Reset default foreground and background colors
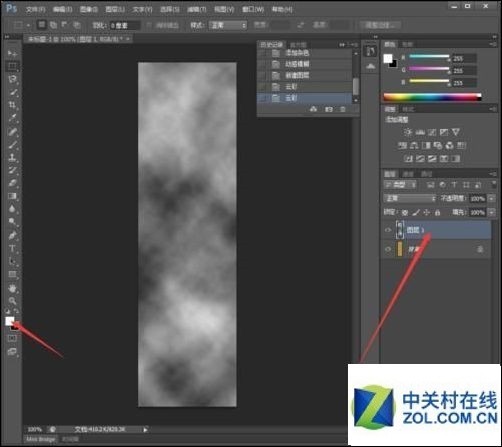 click(8, 311)
